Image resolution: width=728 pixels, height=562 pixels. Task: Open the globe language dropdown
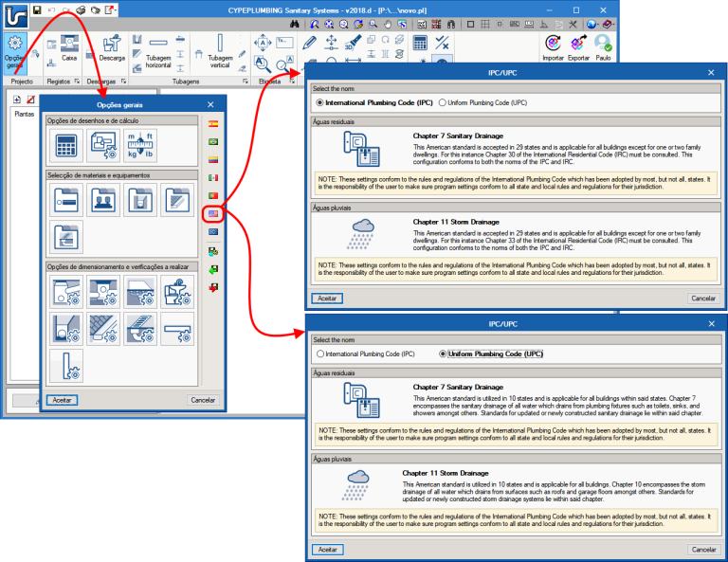click(x=592, y=24)
